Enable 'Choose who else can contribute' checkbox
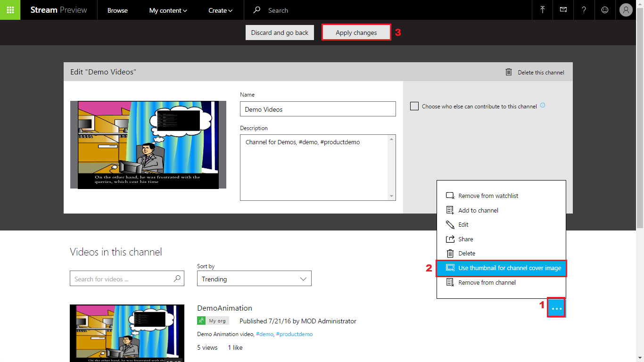 pos(414,107)
